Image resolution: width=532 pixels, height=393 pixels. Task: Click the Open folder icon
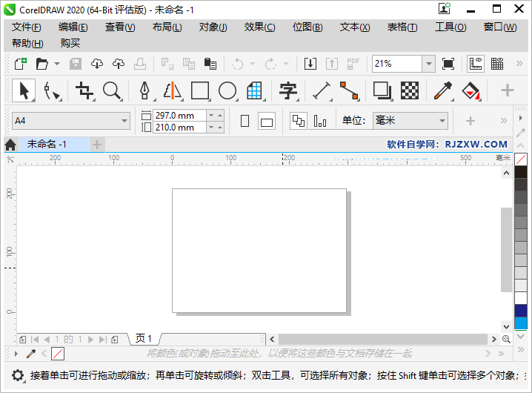tap(42, 64)
